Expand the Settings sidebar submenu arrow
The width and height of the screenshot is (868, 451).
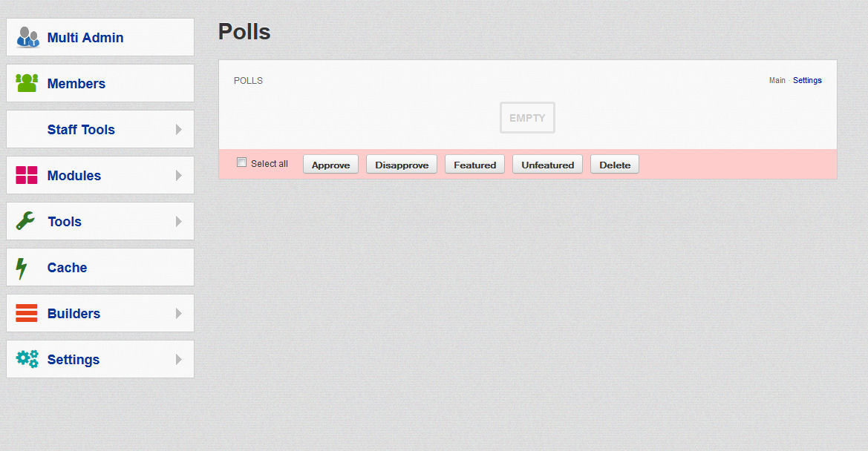click(178, 360)
